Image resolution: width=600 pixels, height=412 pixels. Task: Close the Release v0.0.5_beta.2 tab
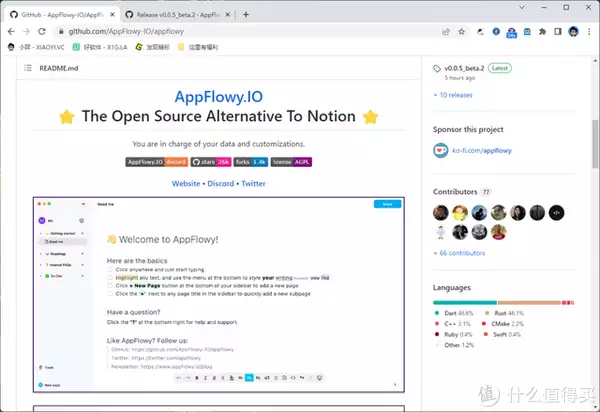coord(227,15)
